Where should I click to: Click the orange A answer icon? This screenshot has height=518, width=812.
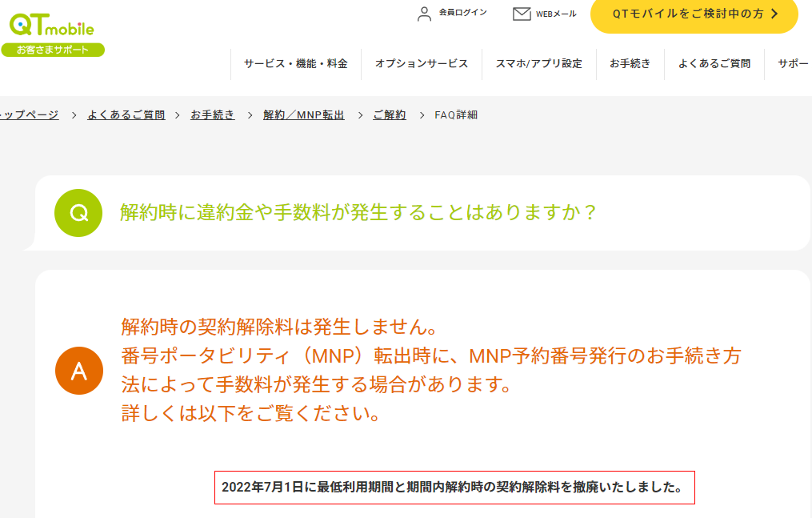79,371
